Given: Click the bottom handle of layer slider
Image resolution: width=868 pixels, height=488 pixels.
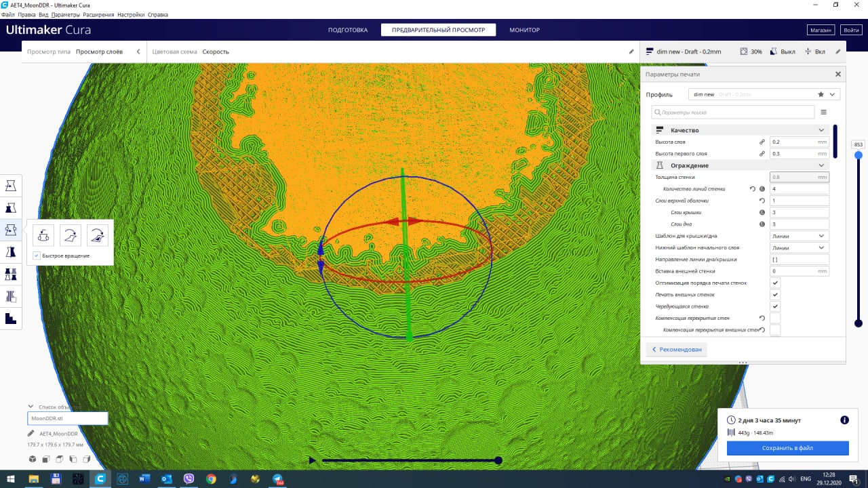Looking at the screenshot, I should point(859,323).
